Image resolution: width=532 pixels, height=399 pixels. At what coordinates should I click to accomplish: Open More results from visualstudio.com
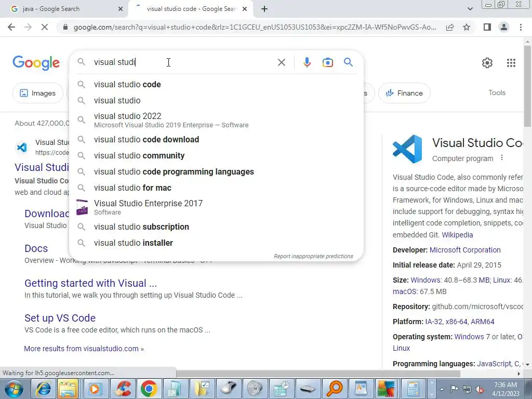[84, 349]
